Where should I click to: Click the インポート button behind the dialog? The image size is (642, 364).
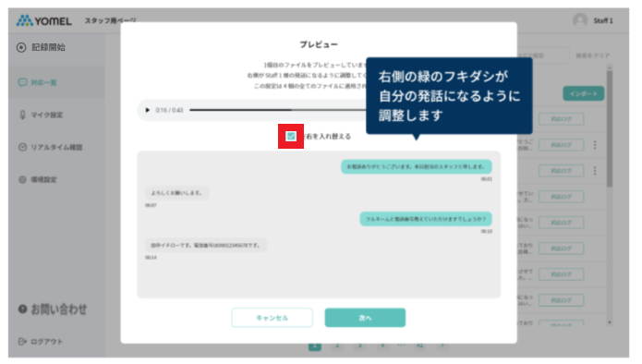(x=584, y=93)
